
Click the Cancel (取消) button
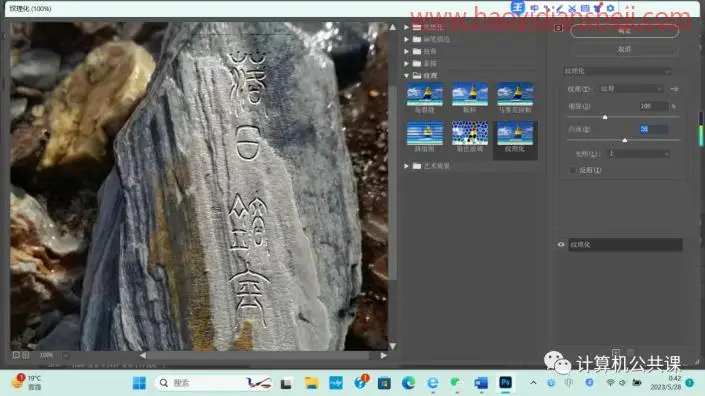pyautogui.click(x=624, y=49)
